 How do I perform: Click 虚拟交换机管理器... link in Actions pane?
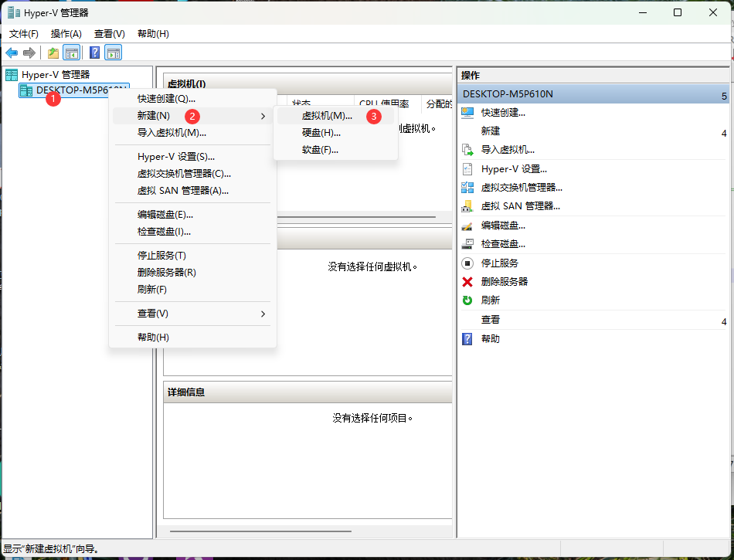(522, 188)
